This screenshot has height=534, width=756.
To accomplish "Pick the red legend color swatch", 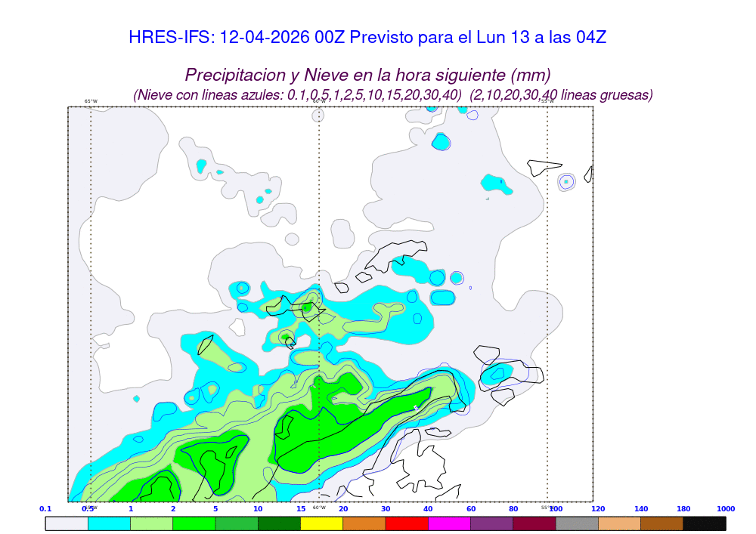I will (x=407, y=523).
